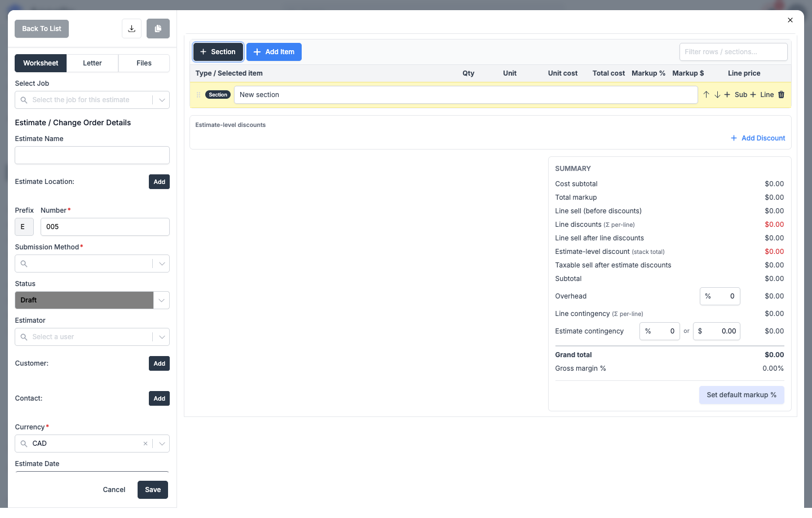This screenshot has width=812, height=518.
Task: Move New section up with arrow
Action: pos(706,95)
